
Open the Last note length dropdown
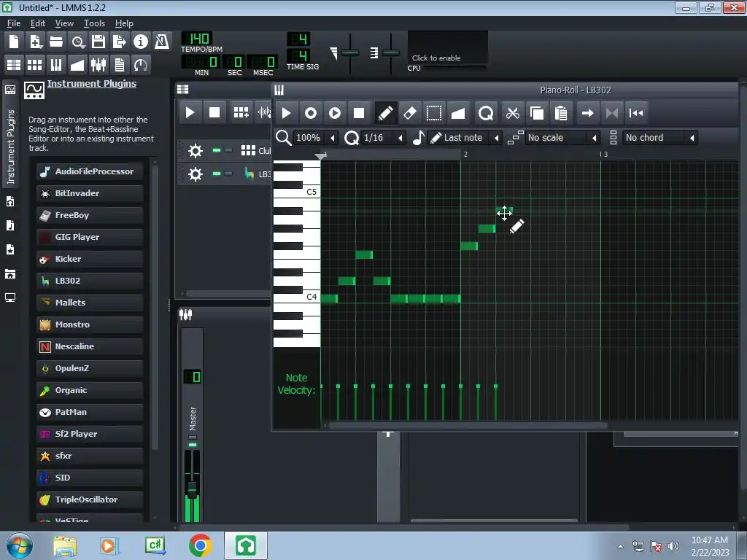pyautogui.click(x=465, y=138)
